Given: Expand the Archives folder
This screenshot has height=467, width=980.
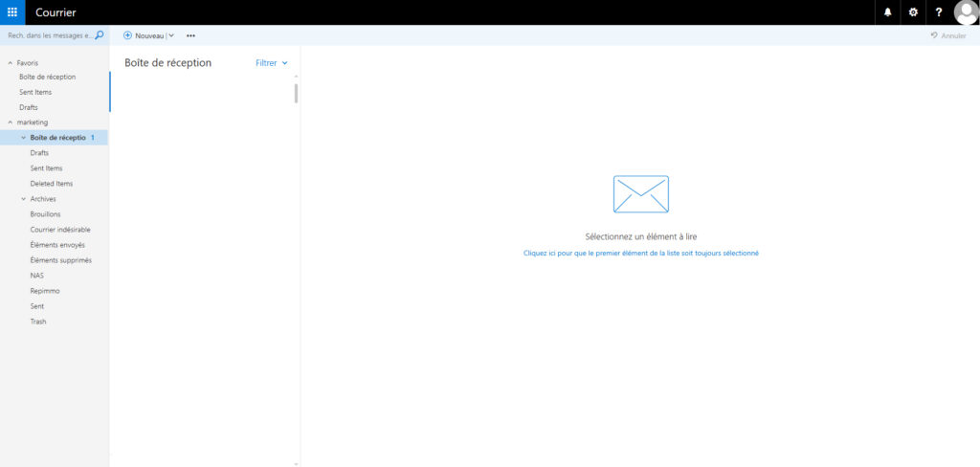Looking at the screenshot, I should point(23,199).
